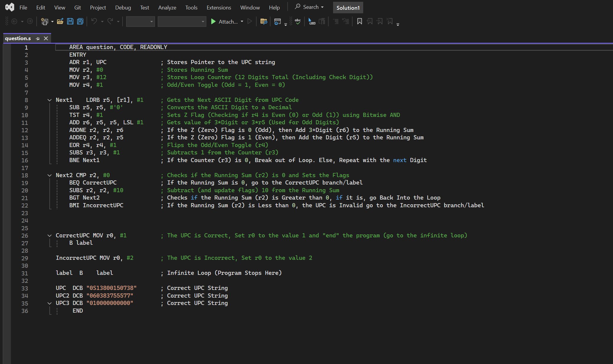Open the Debug menu
Screen dimensions: 613x364
123,7
